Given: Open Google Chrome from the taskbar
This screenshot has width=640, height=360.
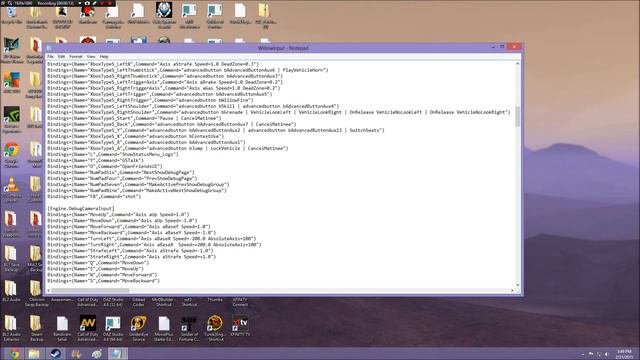Looking at the screenshot, I should [14, 354].
